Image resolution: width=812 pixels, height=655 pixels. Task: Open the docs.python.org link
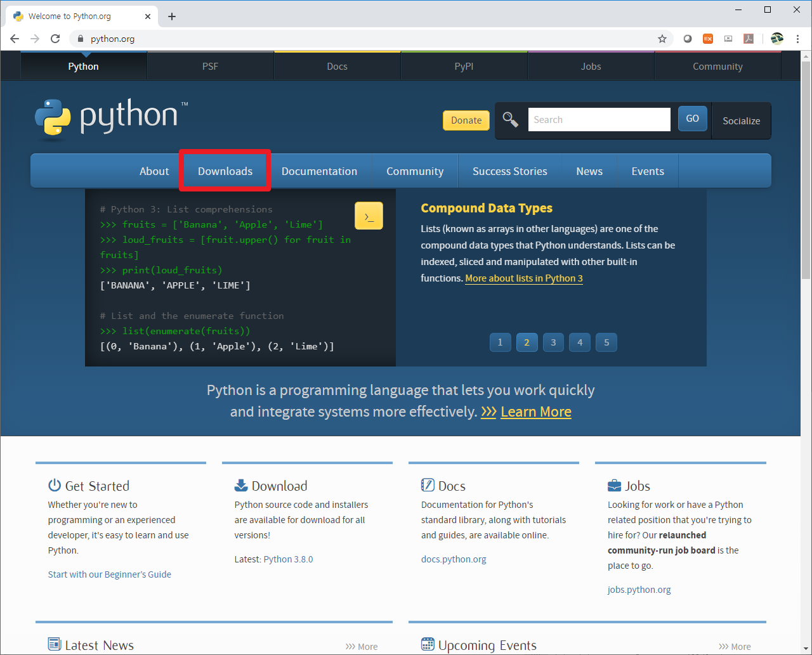tap(454, 559)
